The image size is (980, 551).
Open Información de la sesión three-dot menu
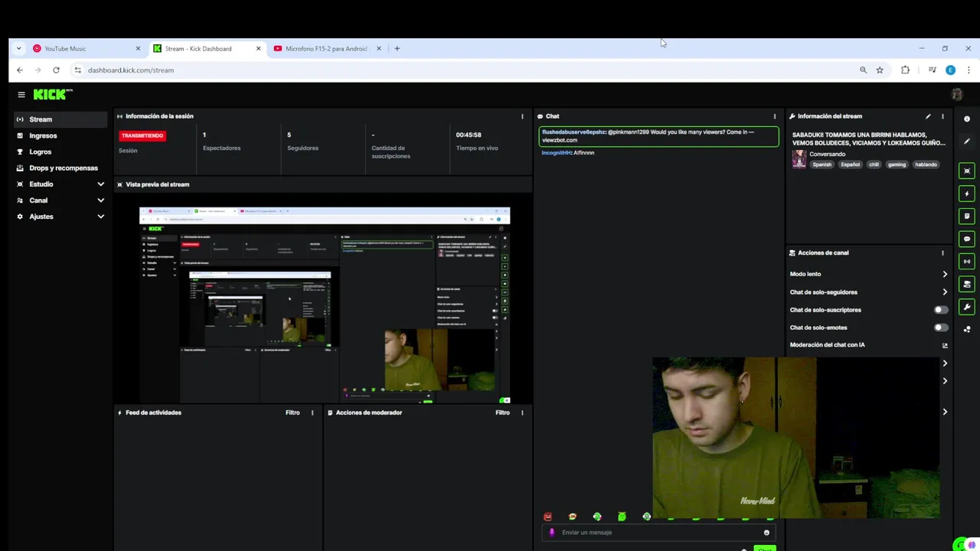pos(522,116)
